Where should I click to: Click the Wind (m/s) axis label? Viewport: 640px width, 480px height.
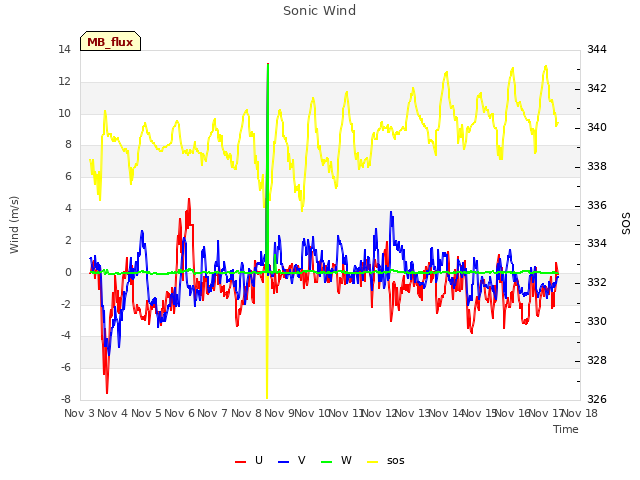(14, 225)
